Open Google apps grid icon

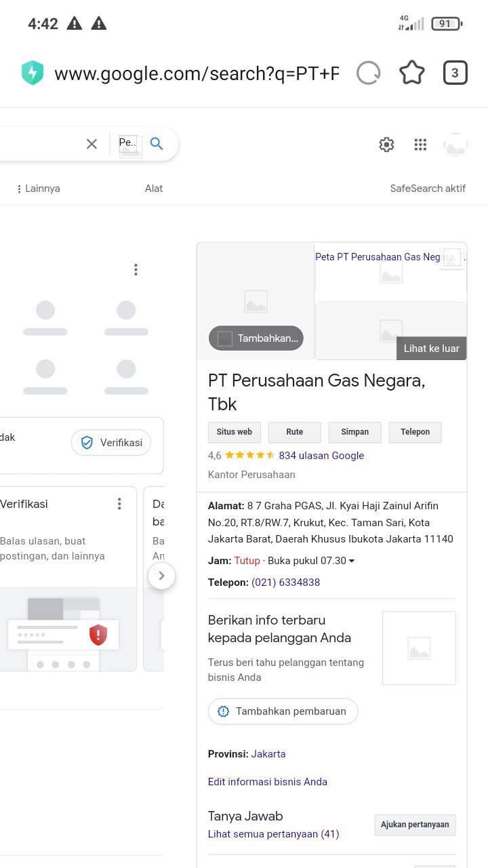pos(420,144)
